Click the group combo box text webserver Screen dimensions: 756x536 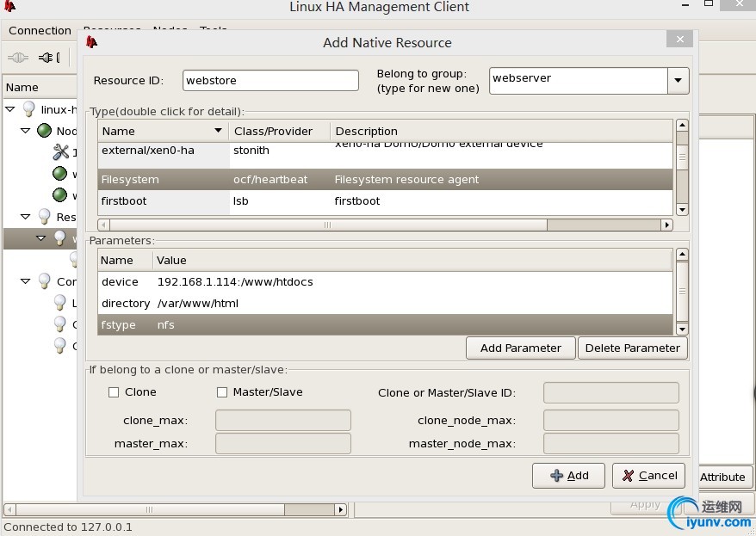tap(579, 80)
